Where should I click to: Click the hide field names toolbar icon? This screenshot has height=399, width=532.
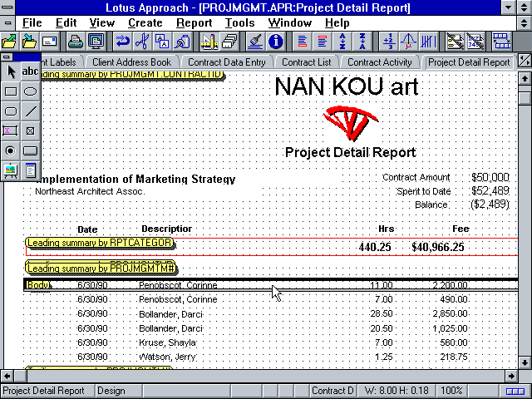point(455,42)
